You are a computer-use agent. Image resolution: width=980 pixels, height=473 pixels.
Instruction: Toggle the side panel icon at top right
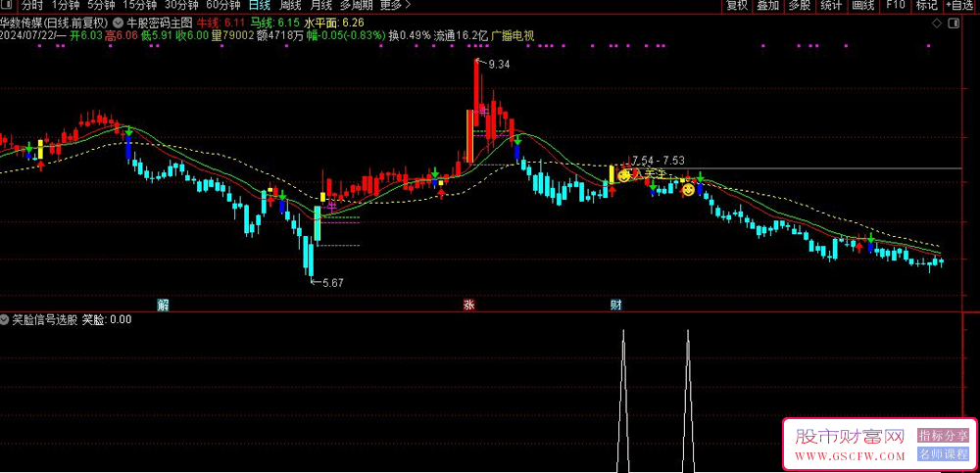[954, 24]
